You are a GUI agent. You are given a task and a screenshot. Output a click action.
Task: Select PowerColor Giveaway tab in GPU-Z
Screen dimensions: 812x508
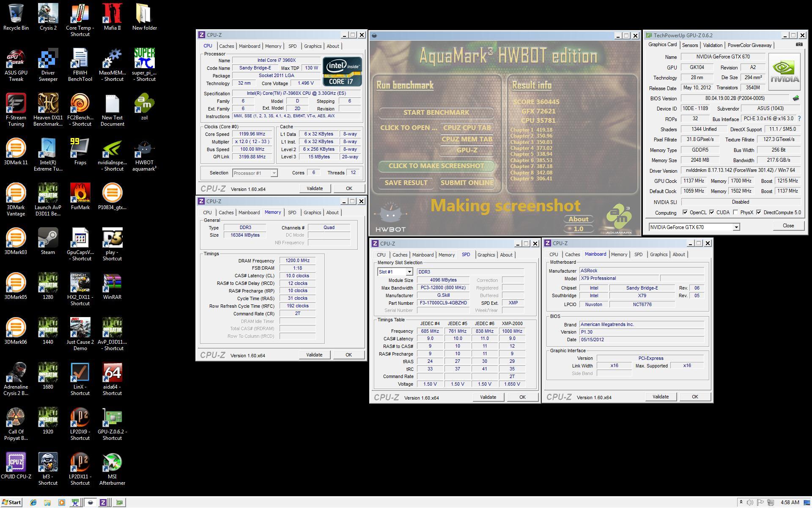point(749,45)
